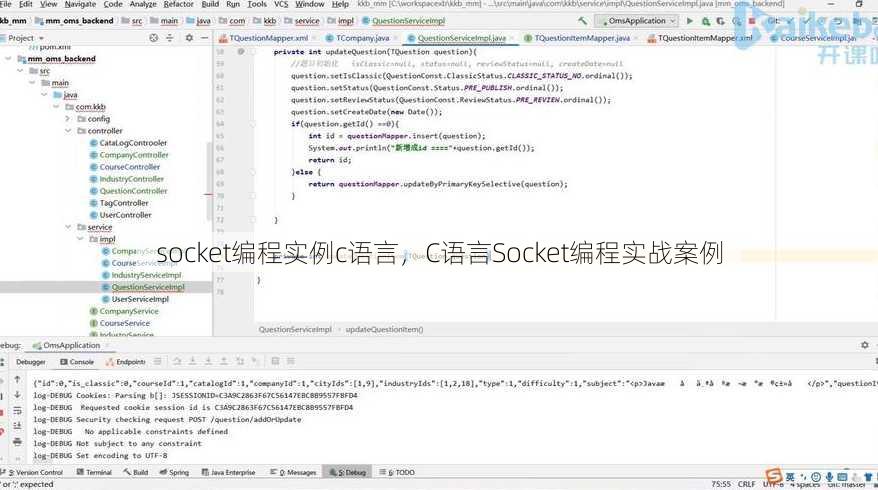Click the microphone tray icon
The width and height of the screenshot is (878, 490).
tap(829, 477)
